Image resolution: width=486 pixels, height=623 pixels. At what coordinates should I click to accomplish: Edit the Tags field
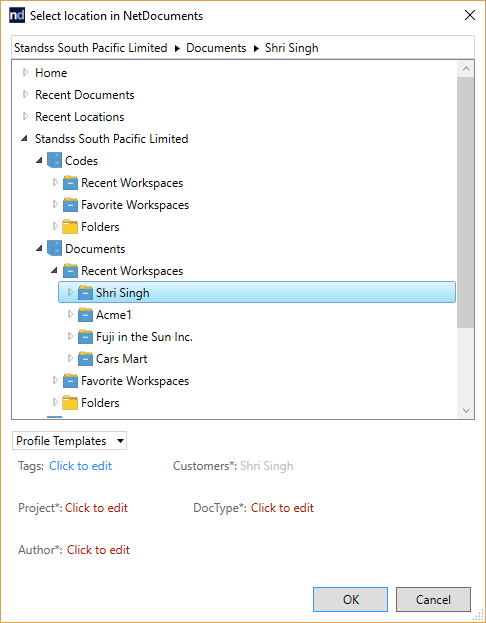click(81, 466)
